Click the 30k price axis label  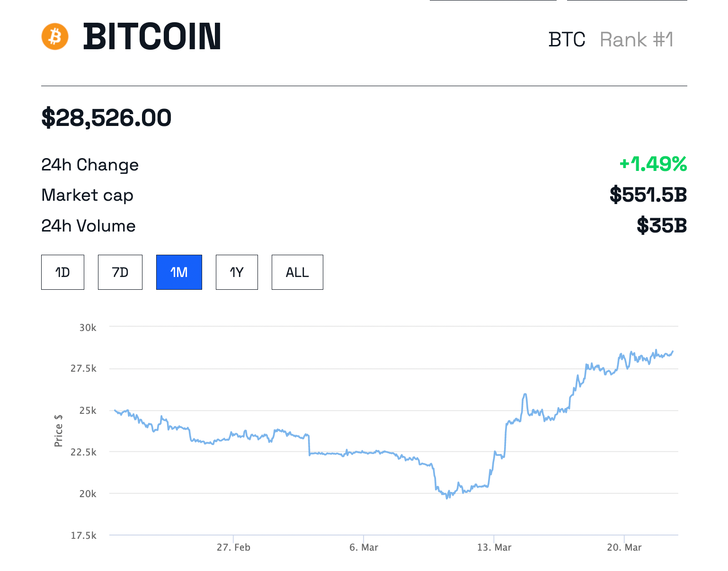click(x=88, y=328)
